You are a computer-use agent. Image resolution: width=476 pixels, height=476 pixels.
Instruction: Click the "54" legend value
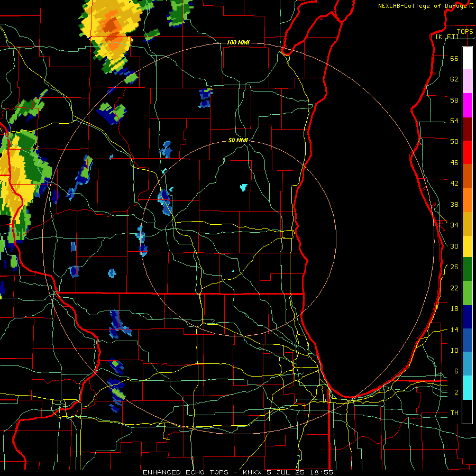point(454,121)
